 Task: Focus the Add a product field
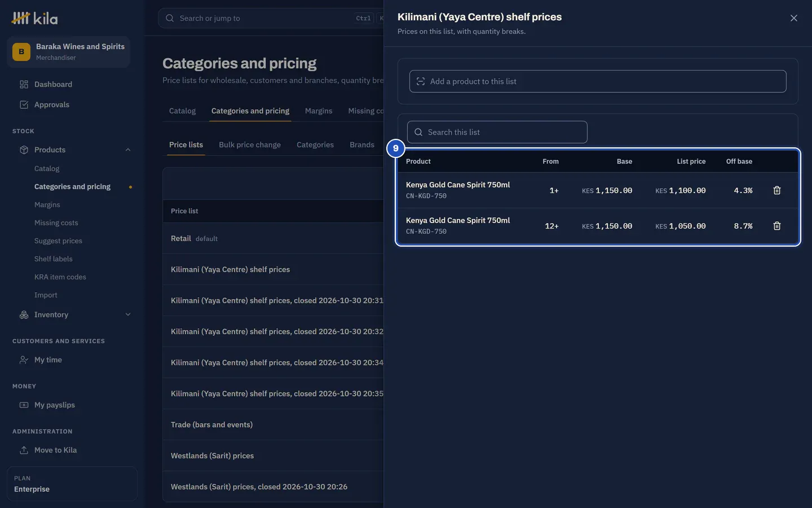[598, 81]
